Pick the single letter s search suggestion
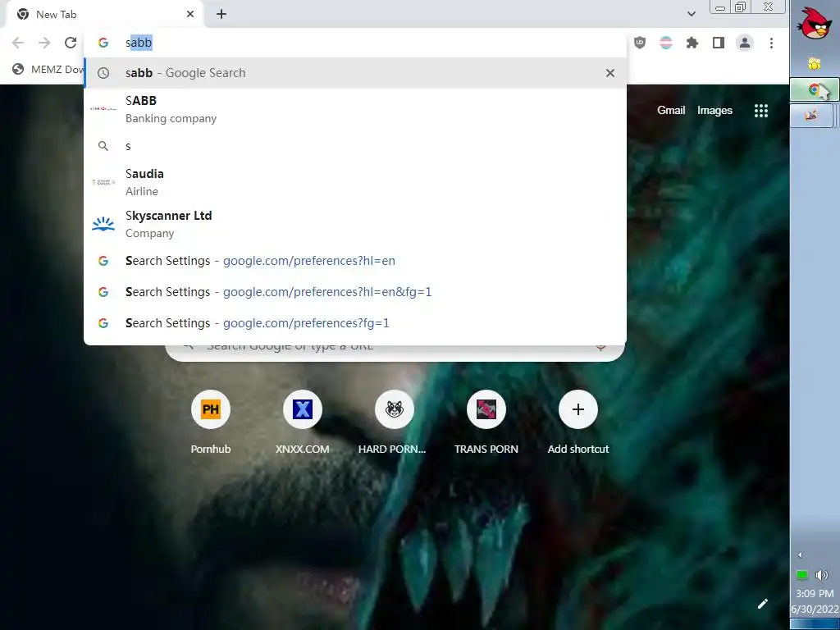This screenshot has height=630, width=840. click(355, 146)
